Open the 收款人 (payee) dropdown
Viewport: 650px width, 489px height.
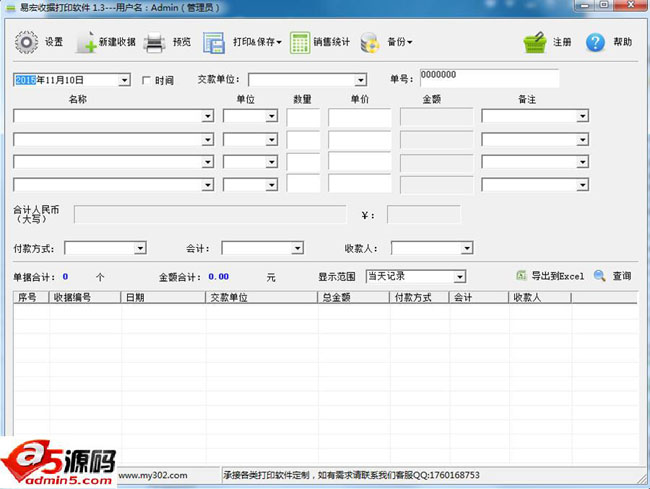[467, 248]
